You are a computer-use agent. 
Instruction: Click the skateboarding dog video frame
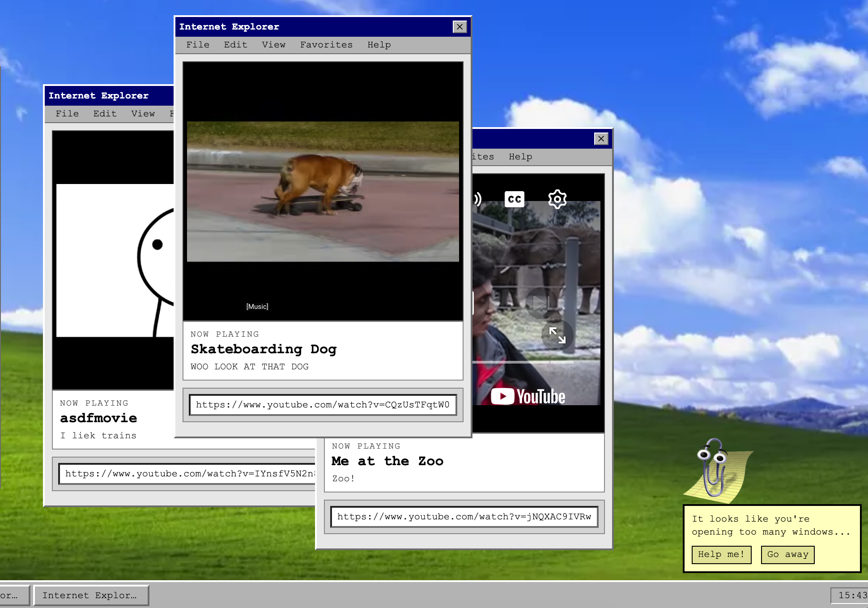(323, 192)
